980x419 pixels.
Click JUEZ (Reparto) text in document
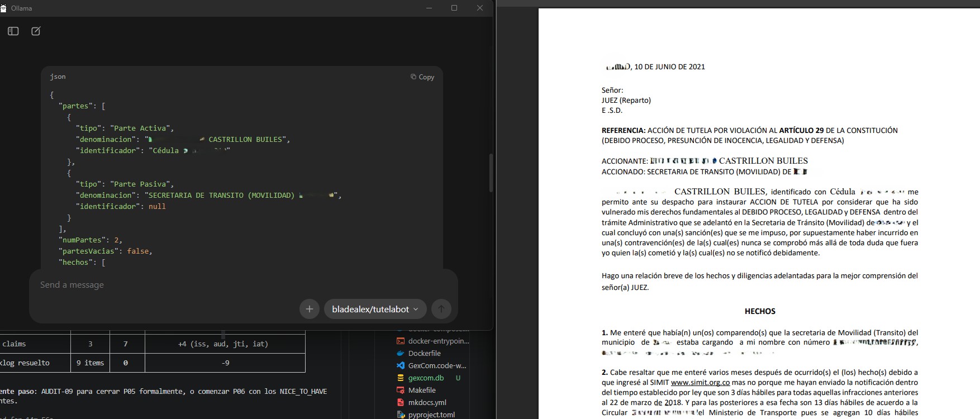pos(626,101)
